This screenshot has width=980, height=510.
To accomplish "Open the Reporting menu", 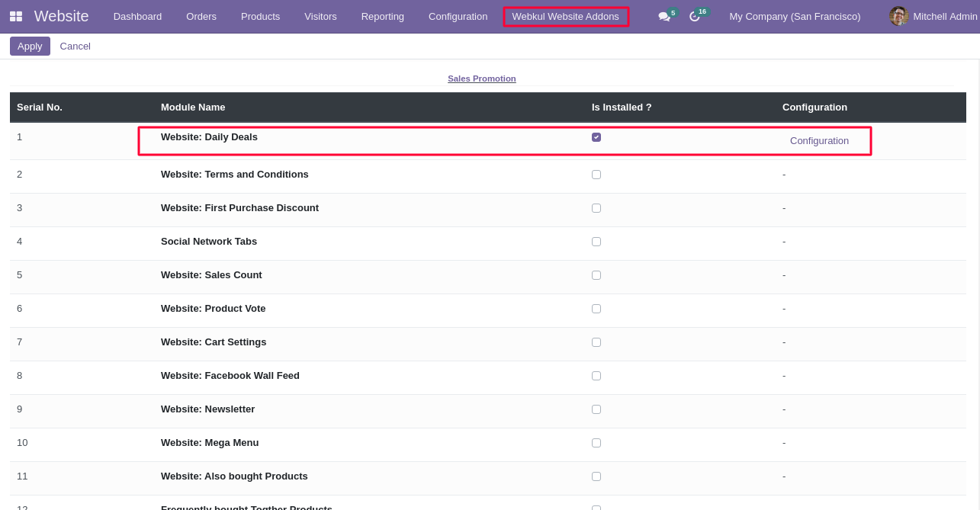I will [x=383, y=16].
